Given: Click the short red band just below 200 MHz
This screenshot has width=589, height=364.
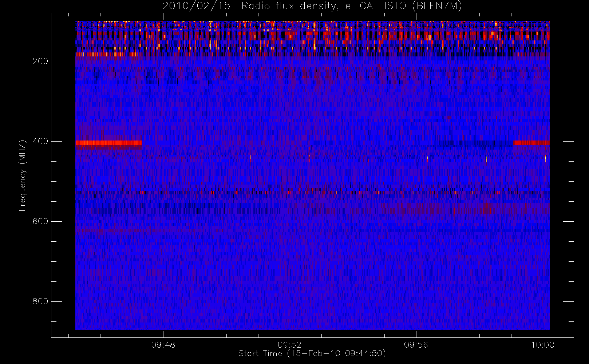Looking at the screenshot, I should click(x=107, y=55).
